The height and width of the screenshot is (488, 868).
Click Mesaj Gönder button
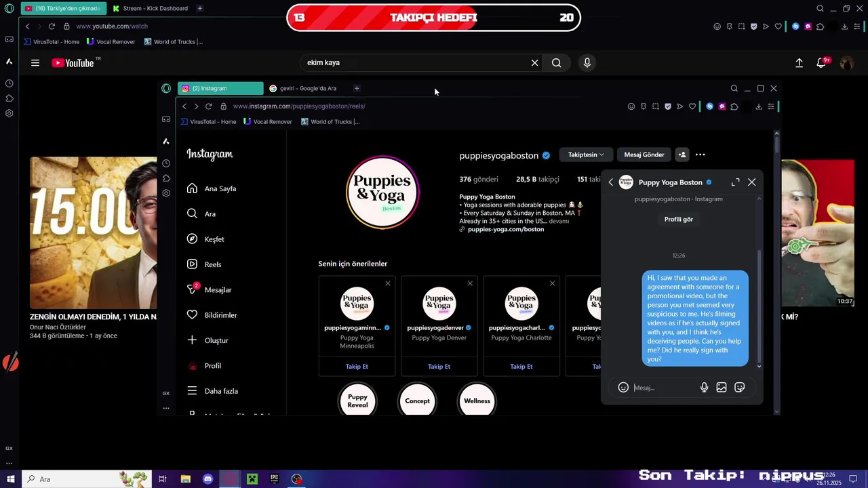click(644, 155)
